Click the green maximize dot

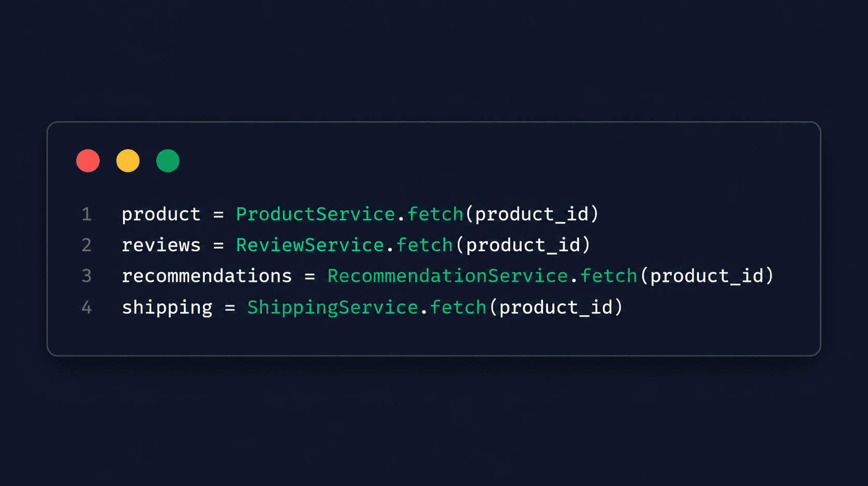tap(168, 161)
